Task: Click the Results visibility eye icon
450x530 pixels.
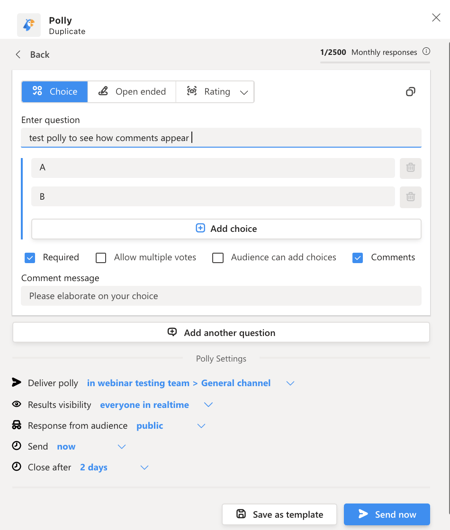Action: (x=17, y=404)
